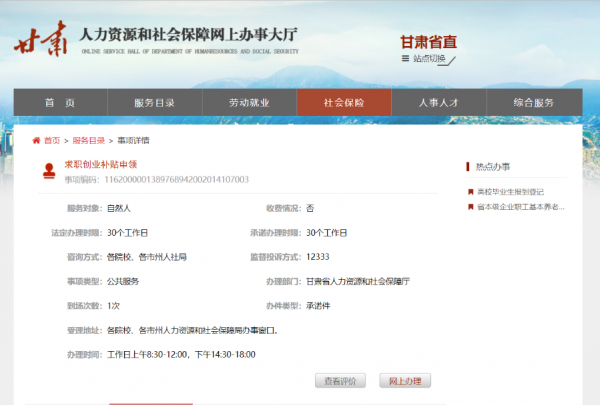Open the 人事人才 navigation tab
The width and height of the screenshot is (600, 405).
click(439, 103)
